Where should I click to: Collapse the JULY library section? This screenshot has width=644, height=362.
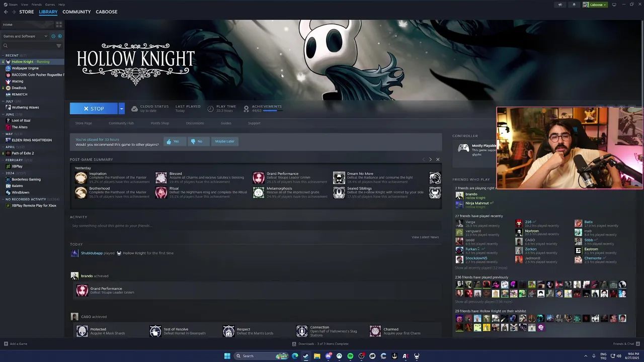(3, 101)
